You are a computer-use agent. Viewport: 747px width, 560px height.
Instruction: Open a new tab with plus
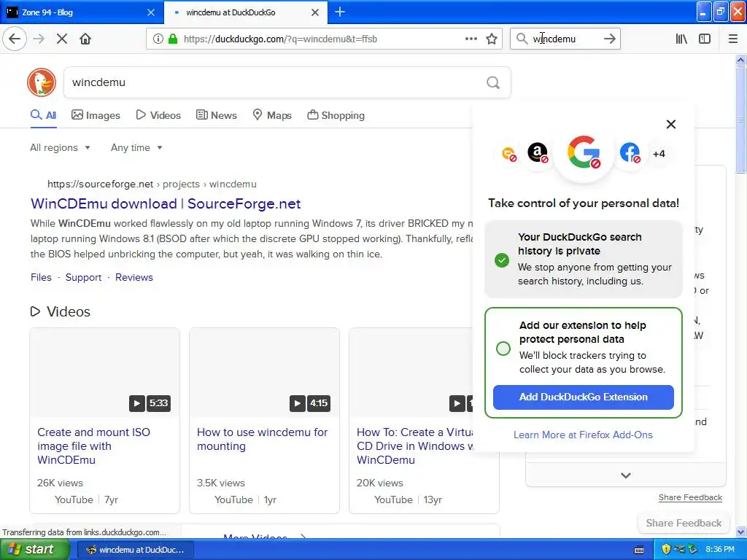click(340, 12)
